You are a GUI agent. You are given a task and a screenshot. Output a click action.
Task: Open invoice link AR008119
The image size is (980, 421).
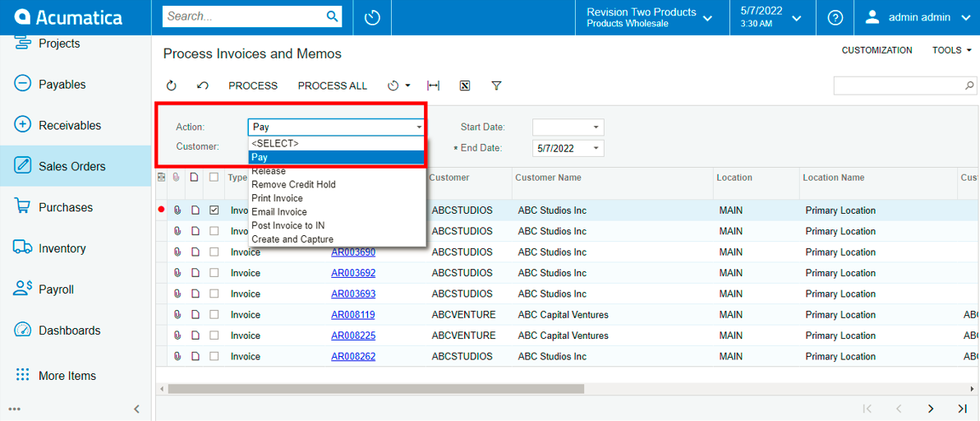click(353, 315)
